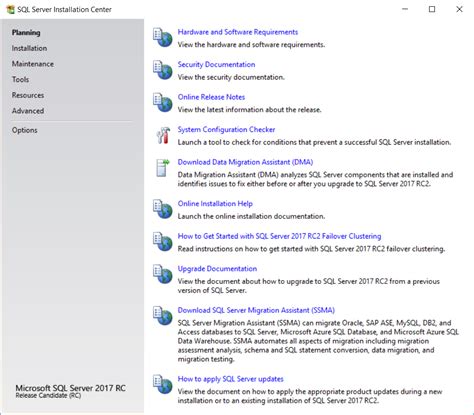Viewport: 474px width, 415px height.
Task: Open the Online Installation Help link
Action: 215,204
